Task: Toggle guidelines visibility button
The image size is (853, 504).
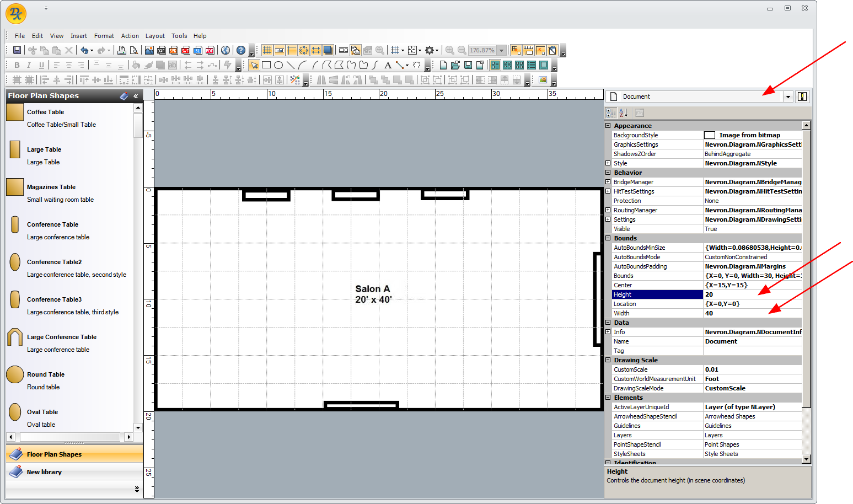Action: pos(292,50)
